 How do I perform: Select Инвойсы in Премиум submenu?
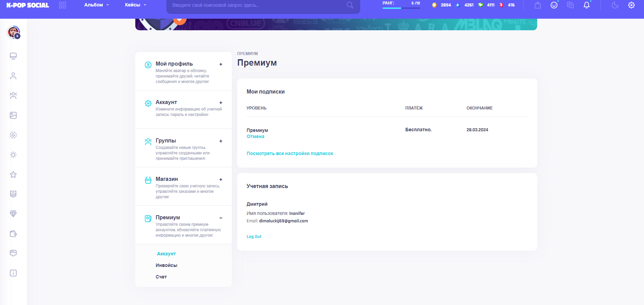point(166,265)
